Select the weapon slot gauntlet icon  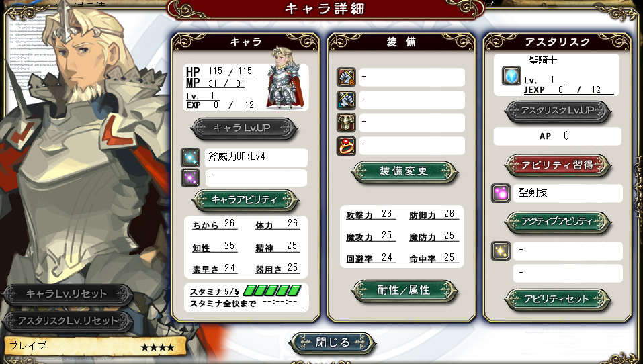(x=346, y=77)
